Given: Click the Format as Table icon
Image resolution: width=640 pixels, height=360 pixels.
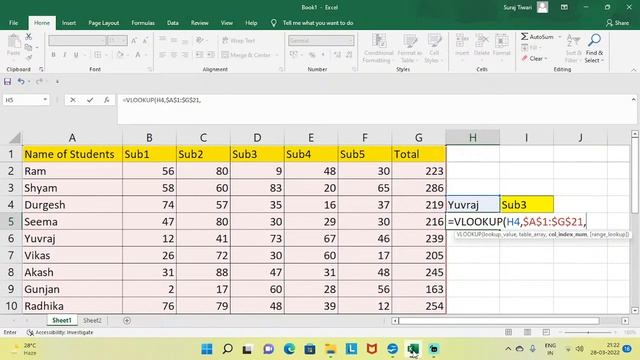Looking at the screenshot, I should (409, 41).
